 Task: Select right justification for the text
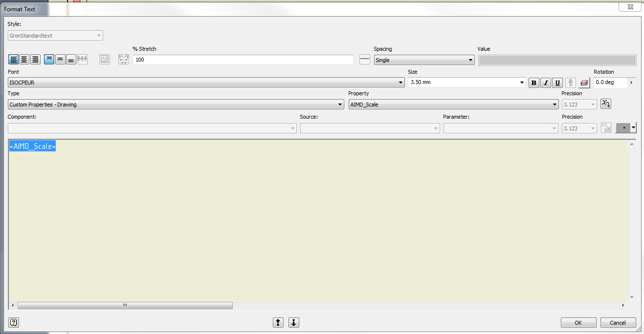tap(35, 60)
